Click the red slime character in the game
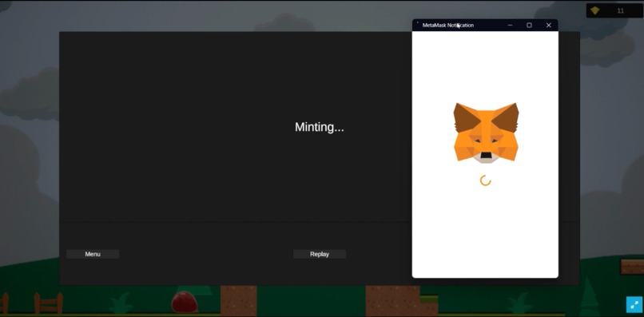 [185, 302]
